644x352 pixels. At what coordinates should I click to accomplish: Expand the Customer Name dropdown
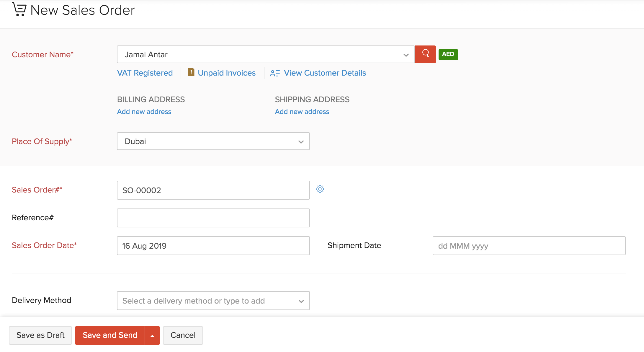coord(406,55)
